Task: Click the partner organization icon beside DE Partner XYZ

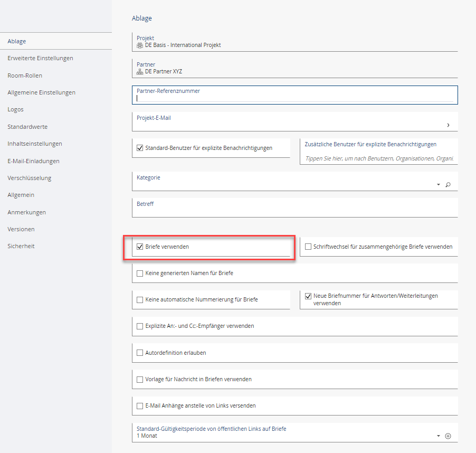Action: click(x=140, y=72)
